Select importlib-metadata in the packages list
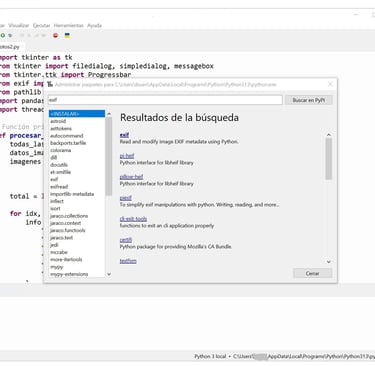This screenshot has width=375, height=366. coord(72,194)
